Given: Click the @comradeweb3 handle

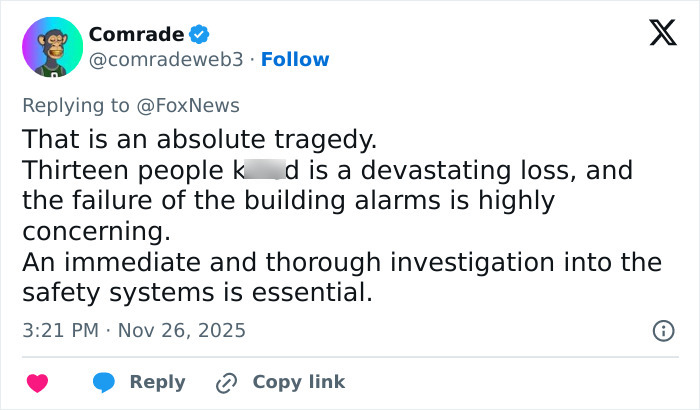Looking at the screenshot, I should pyautogui.click(x=166, y=60).
